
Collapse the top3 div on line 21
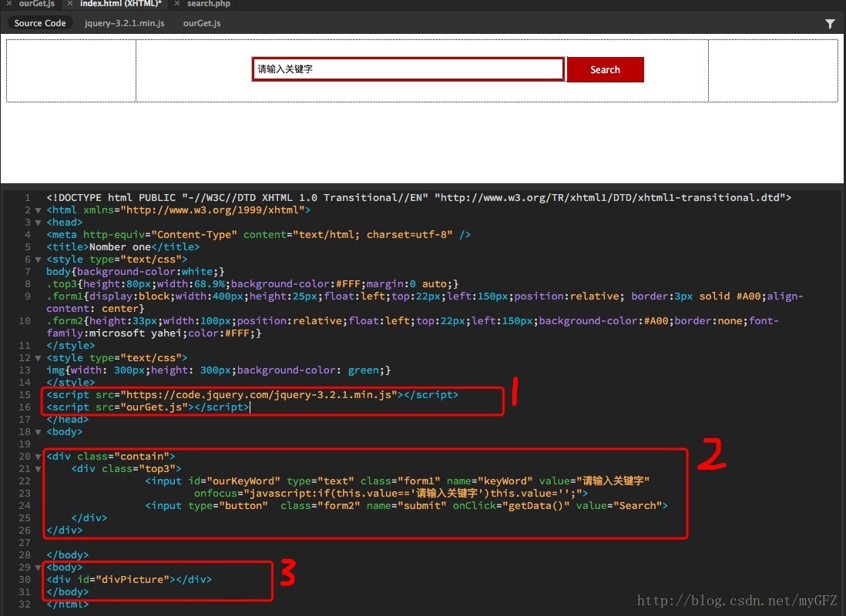[x=38, y=469]
